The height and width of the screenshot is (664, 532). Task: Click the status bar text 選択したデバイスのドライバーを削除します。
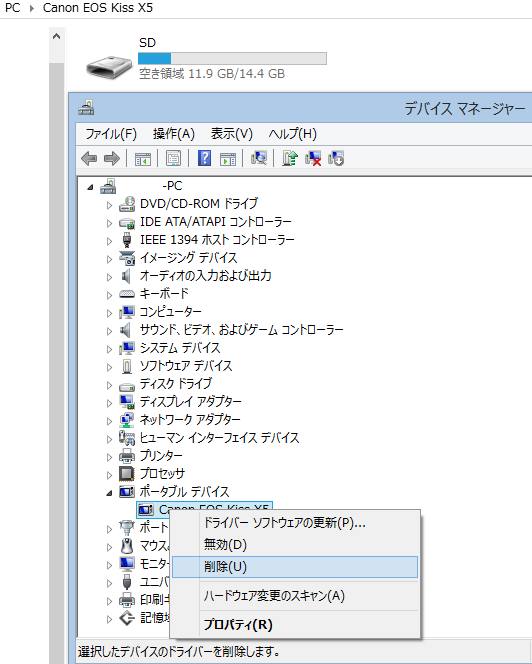[179, 651]
